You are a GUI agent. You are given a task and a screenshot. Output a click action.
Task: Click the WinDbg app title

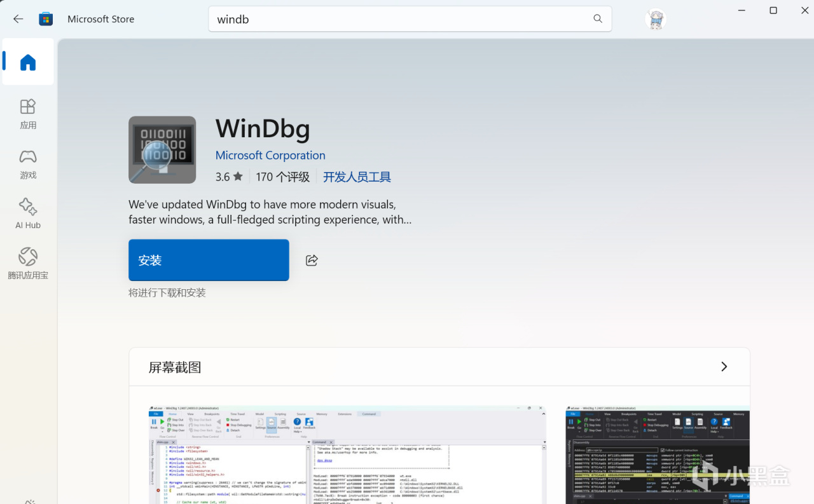coord(263,129)
